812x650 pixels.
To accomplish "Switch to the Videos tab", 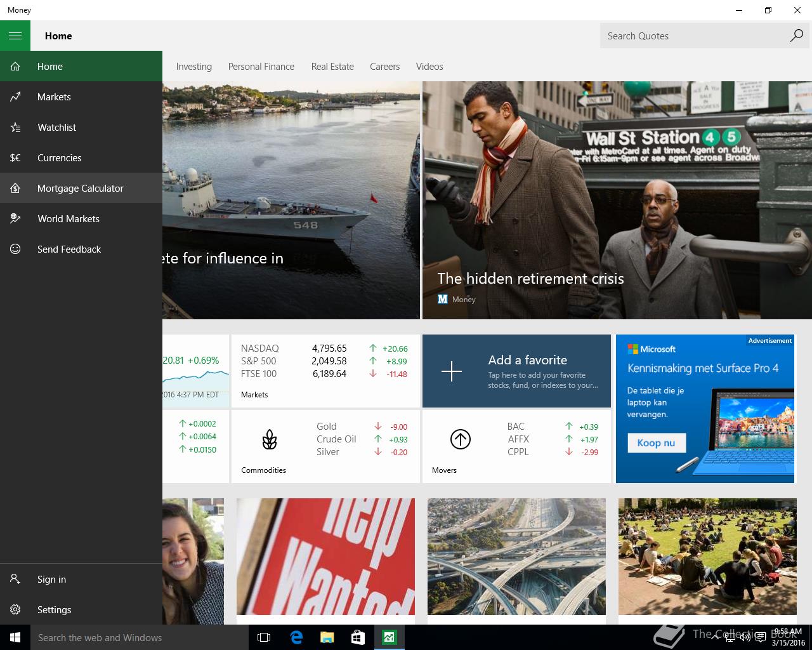I will (429, 67).
